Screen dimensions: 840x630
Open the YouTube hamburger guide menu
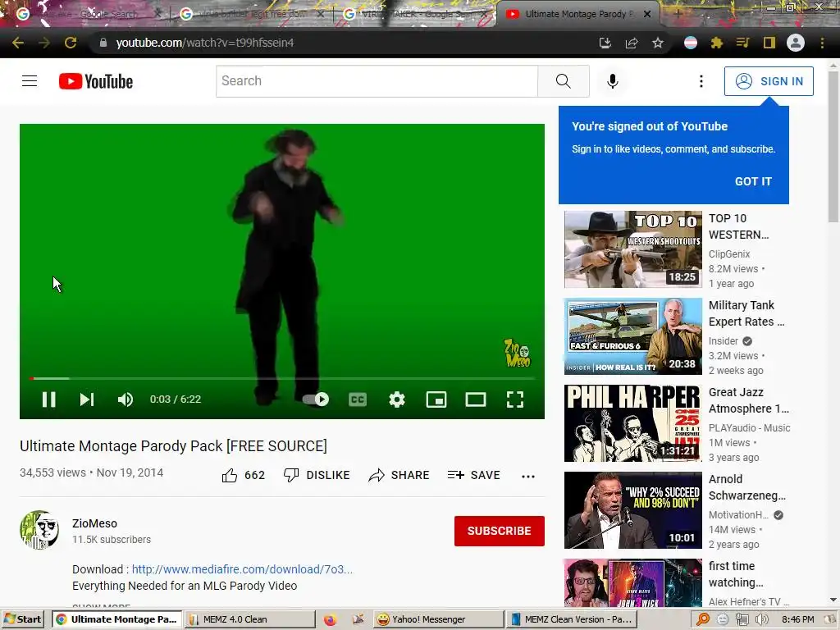click(x=30, y=81)
